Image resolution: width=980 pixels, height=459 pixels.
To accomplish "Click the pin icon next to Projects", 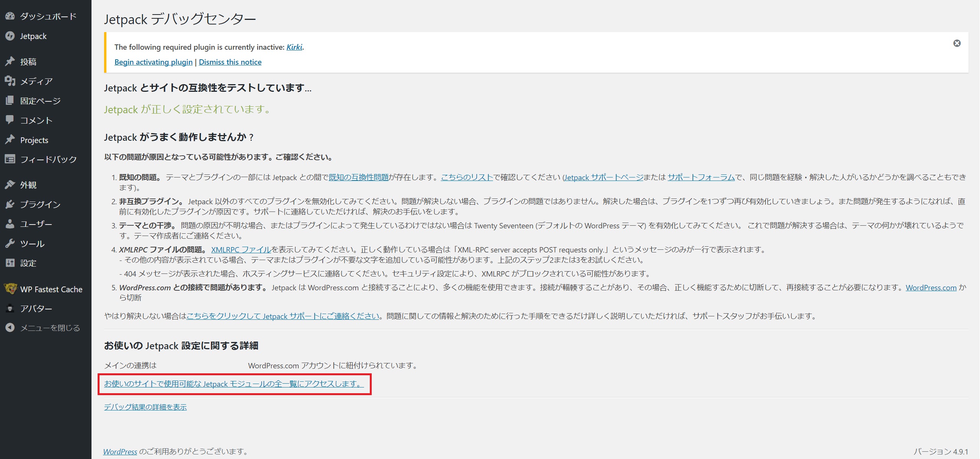I will click(x=10, y=140).
